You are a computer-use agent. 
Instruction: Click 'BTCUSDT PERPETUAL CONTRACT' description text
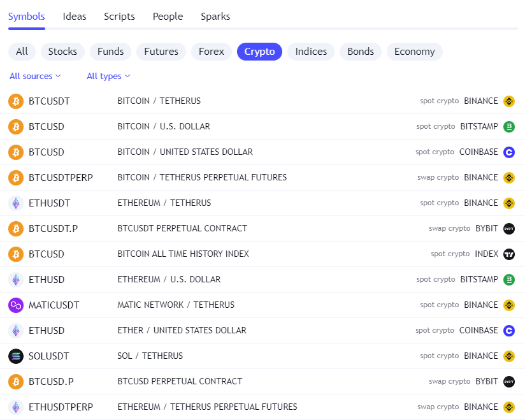pyautogui.click(x=182, y=228)
